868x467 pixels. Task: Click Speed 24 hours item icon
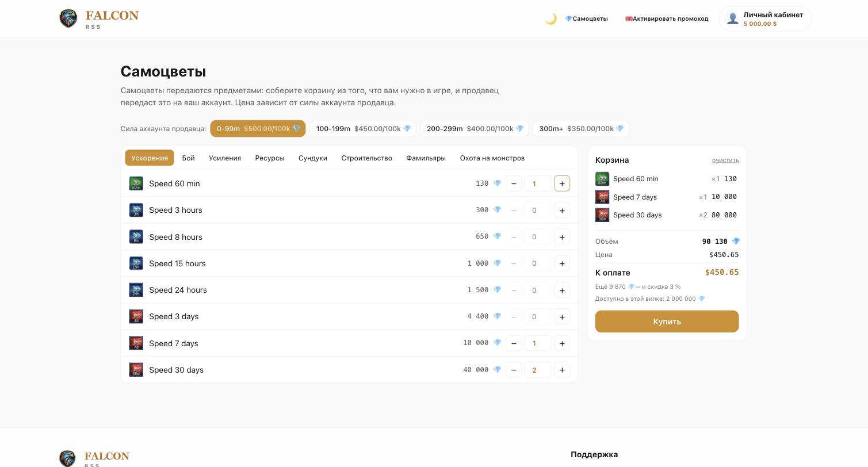click(x=136, y=290)
